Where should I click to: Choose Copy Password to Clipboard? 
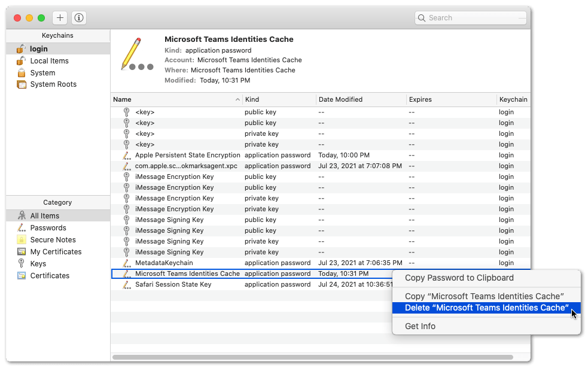point(486,278)
